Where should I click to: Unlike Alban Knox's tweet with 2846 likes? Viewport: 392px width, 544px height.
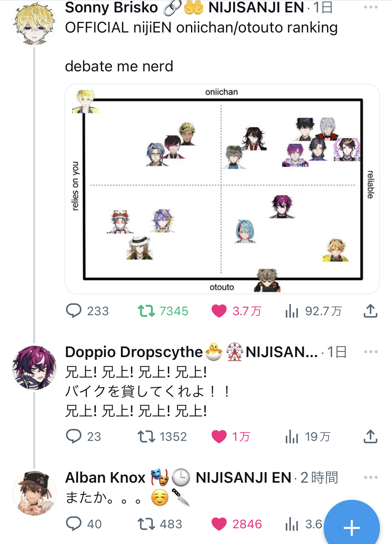237,524
